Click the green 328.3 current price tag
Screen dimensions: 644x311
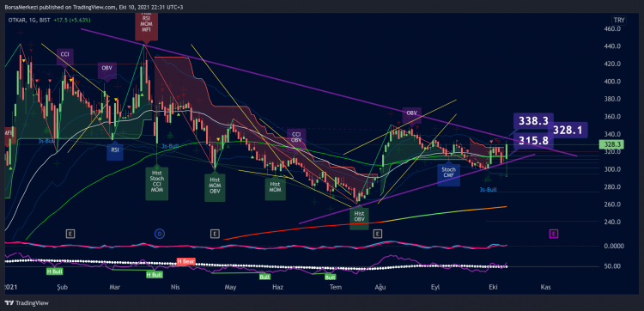[x=611, y=144]
